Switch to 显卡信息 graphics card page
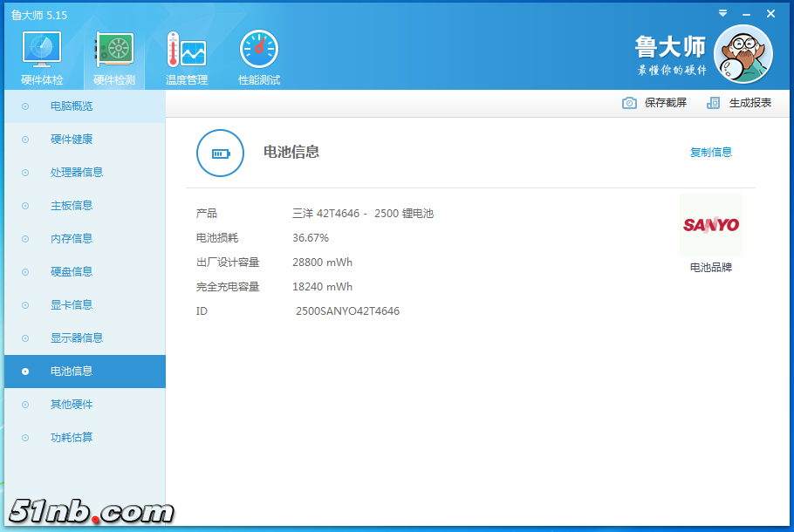Viewport: 794px width, 532px height. coord(72,305)
